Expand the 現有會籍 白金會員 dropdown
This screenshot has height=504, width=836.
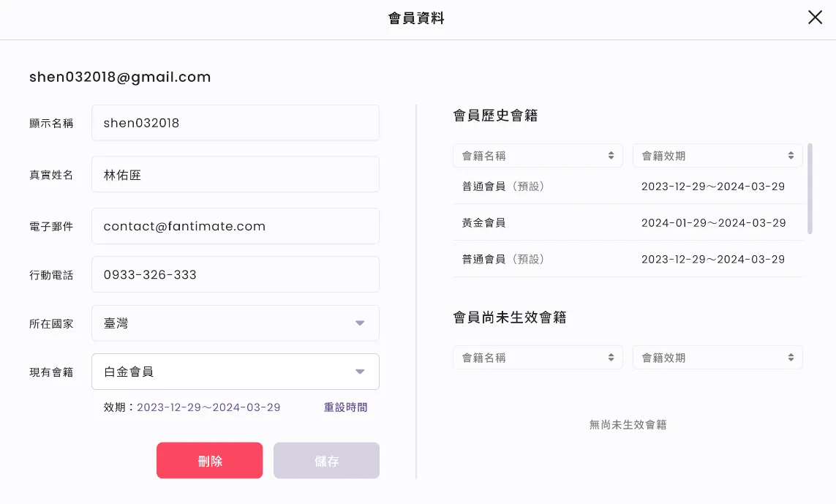point(235,372)
